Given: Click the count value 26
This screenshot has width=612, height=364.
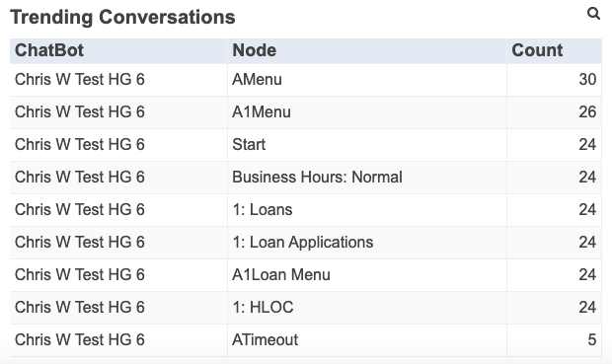Looking at the screenshot, I should coord(587,112).
